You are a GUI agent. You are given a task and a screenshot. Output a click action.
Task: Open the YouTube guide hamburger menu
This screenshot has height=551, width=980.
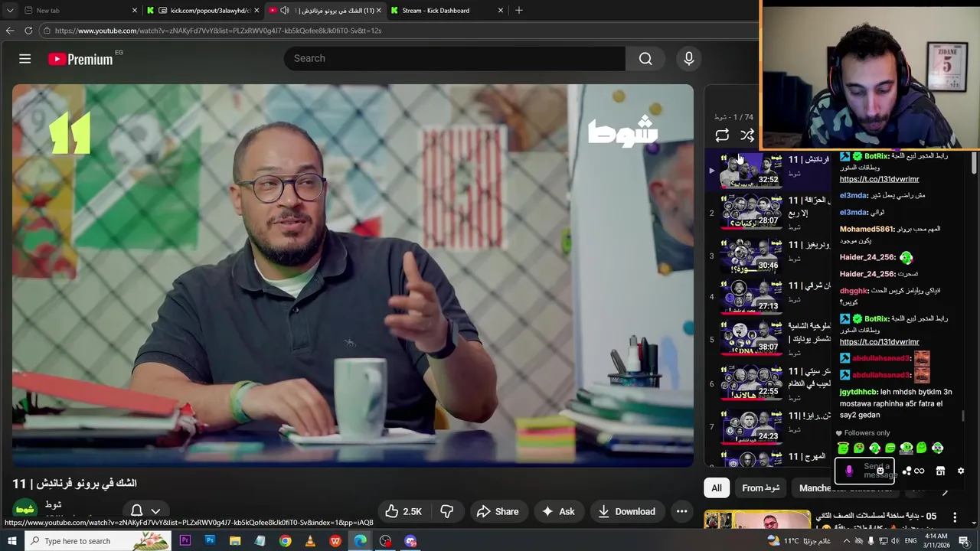point(24,59)
